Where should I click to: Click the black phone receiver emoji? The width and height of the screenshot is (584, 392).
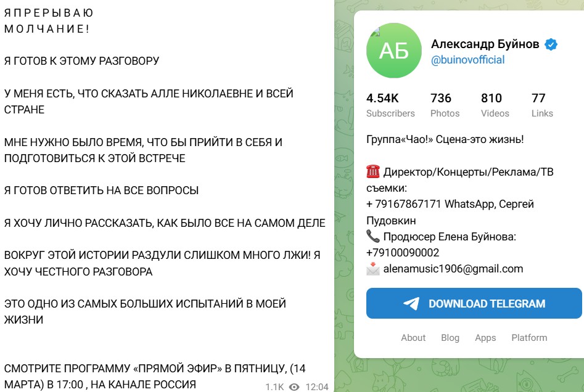[373, 236]
